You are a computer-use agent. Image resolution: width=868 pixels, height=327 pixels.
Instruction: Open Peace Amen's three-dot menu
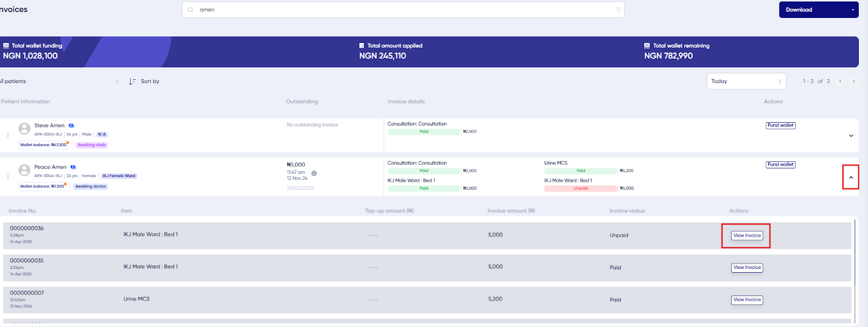[8, 176]
